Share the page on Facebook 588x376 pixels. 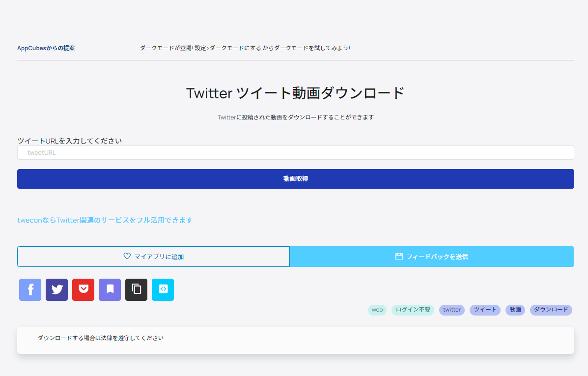30,289
